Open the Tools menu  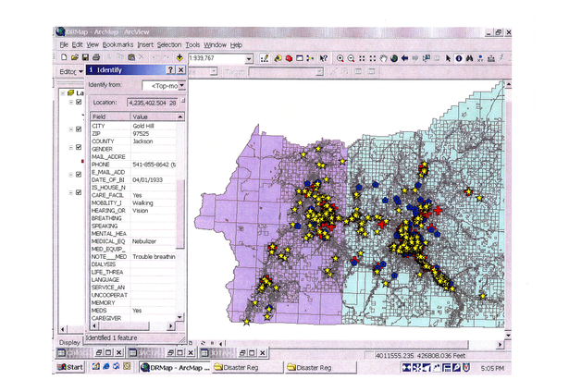pyautogui.click(x=192, y=45)
